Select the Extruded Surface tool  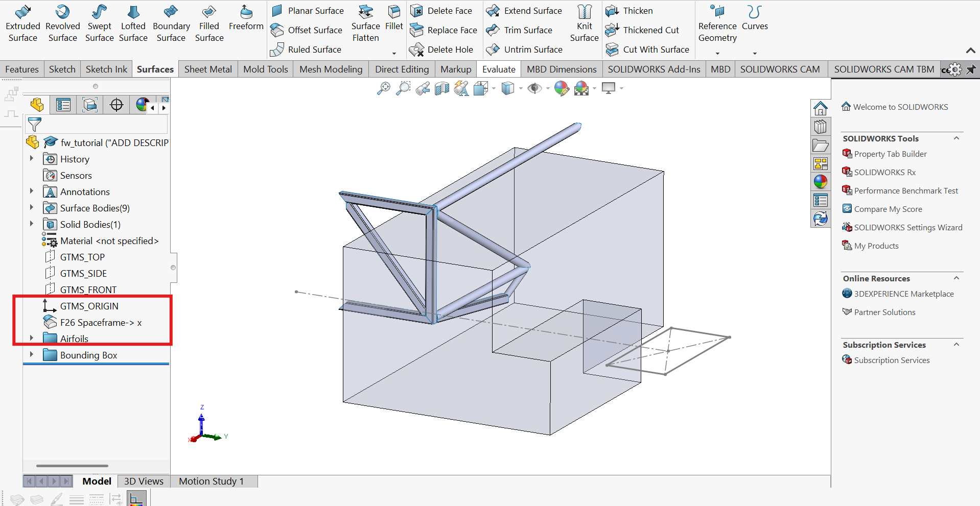(x=23, y=23)
